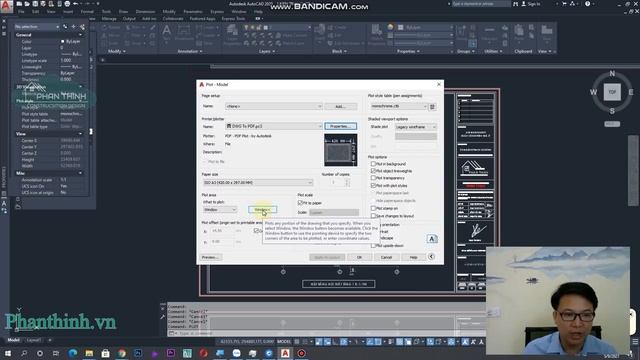Viewport: 640px width, 360px height.
Task: Switch to the Layout1 tab
Action: [x=33, y=340]
